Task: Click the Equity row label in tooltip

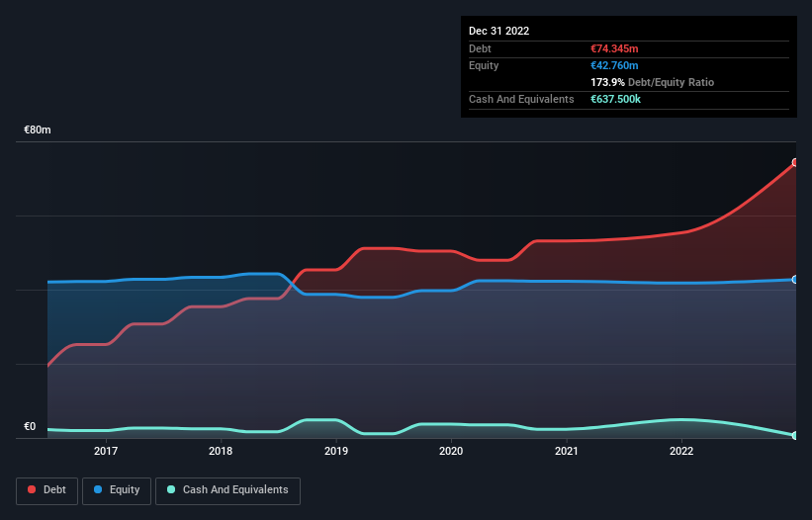Action: point(484,65)
